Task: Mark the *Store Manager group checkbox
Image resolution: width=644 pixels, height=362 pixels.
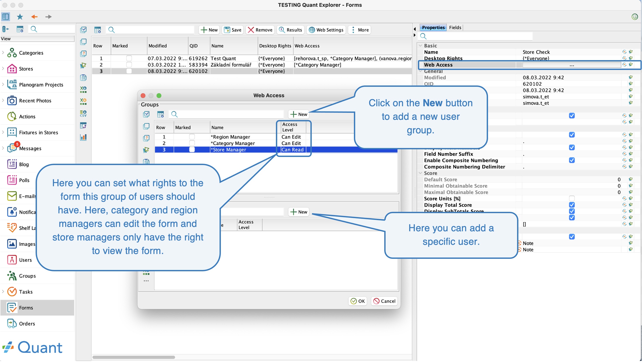Action: pos(192,150)
